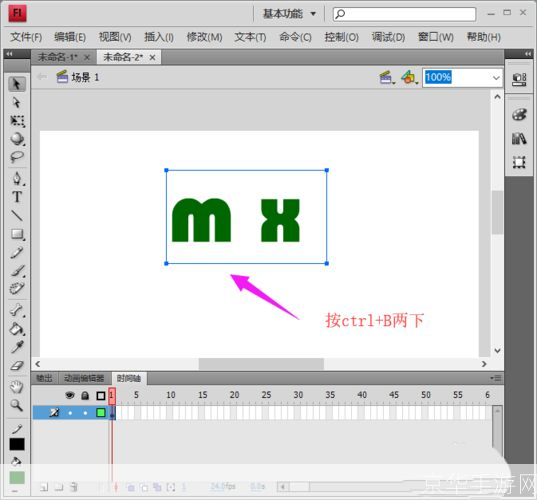Click the black stroke color swatch
Viewport: 537px width, 500px height.
coord(17,444)
